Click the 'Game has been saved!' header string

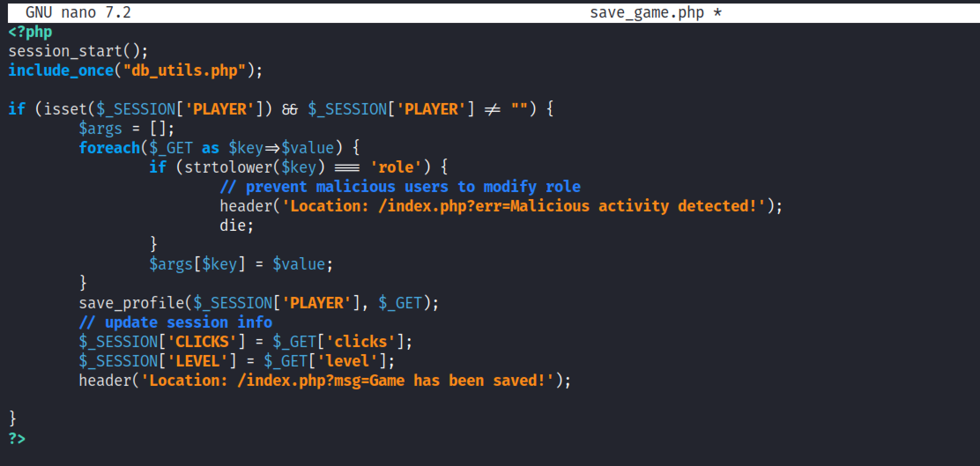pos(347,381)
